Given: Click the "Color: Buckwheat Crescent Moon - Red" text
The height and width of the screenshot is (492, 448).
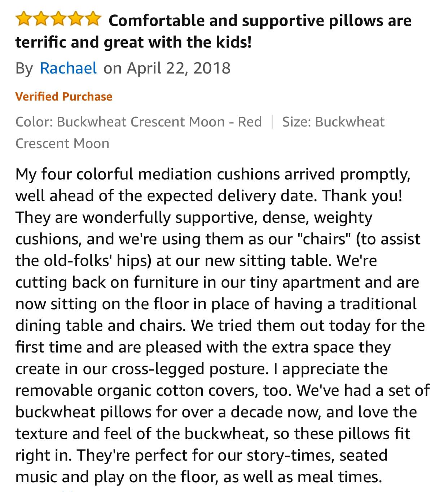Looking at the screenshot, I should point(139,122).
